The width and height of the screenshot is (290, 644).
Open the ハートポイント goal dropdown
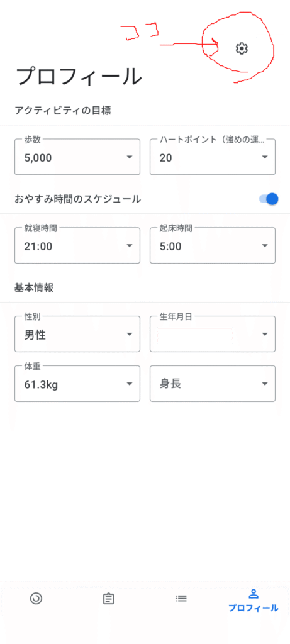click(x=213, y=157)
